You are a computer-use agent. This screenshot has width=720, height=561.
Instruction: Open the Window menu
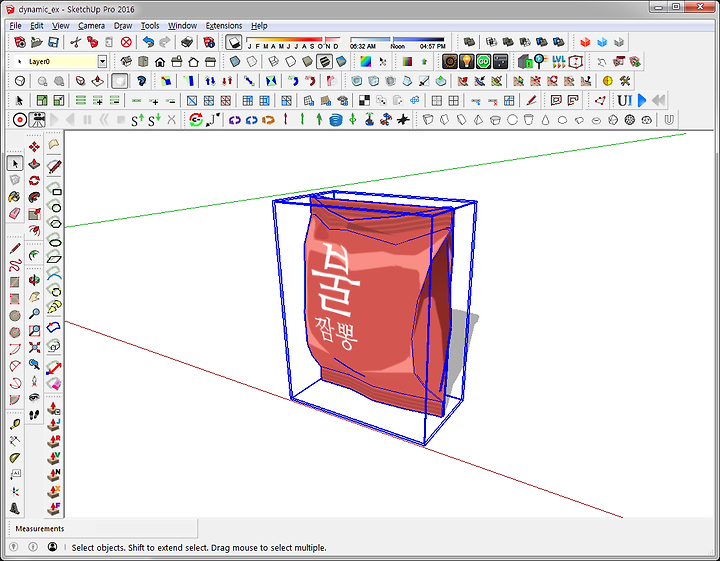pos(182,26)
